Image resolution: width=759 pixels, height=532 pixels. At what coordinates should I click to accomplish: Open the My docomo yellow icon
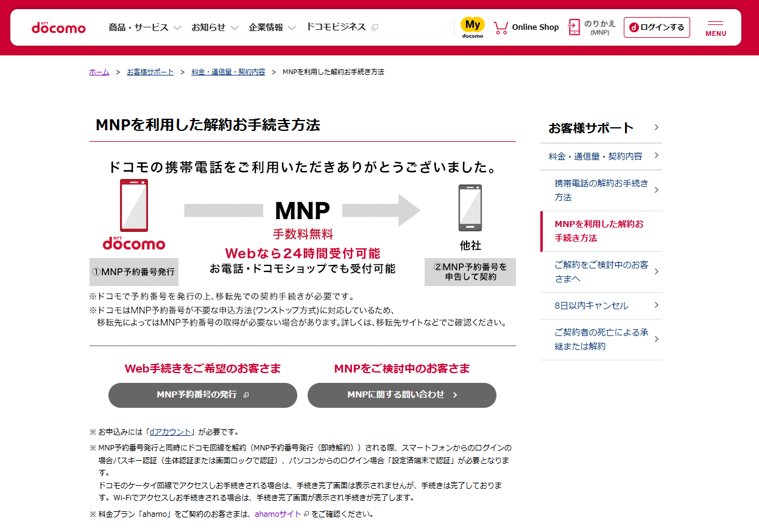pos(473,27)
